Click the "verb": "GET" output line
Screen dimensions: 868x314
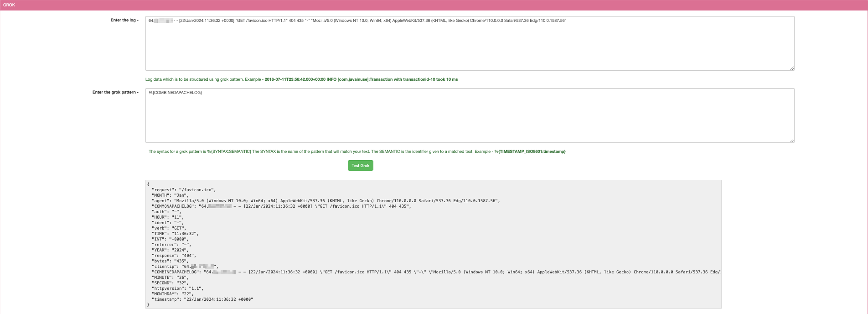pyautogui.click(x=169, y=228)
